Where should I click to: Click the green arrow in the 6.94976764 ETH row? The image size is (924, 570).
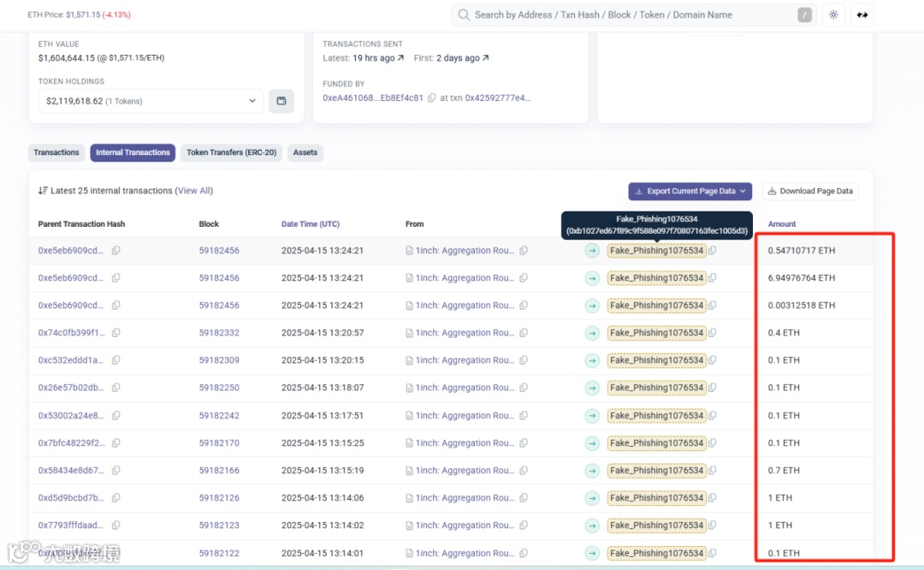pyautogui.click(x=592, y=278)
